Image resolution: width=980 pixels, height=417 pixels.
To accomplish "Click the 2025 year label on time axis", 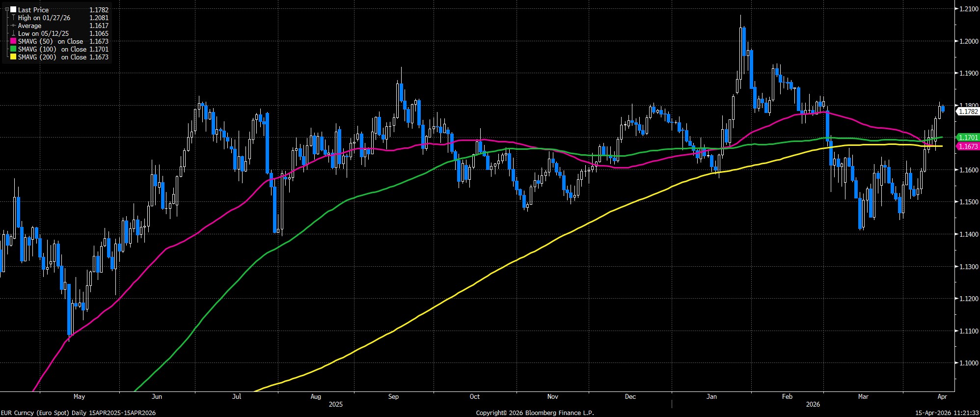I will (x=336, y=405).
